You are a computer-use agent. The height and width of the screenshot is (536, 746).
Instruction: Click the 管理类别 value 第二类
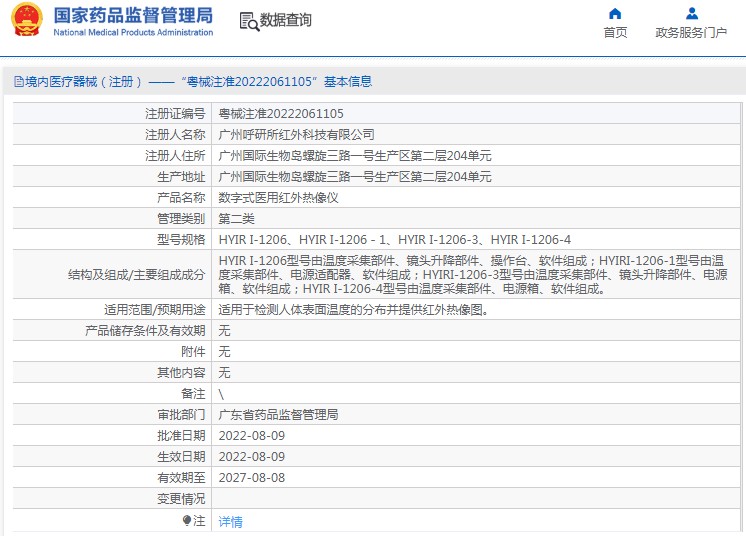point(236,219)
